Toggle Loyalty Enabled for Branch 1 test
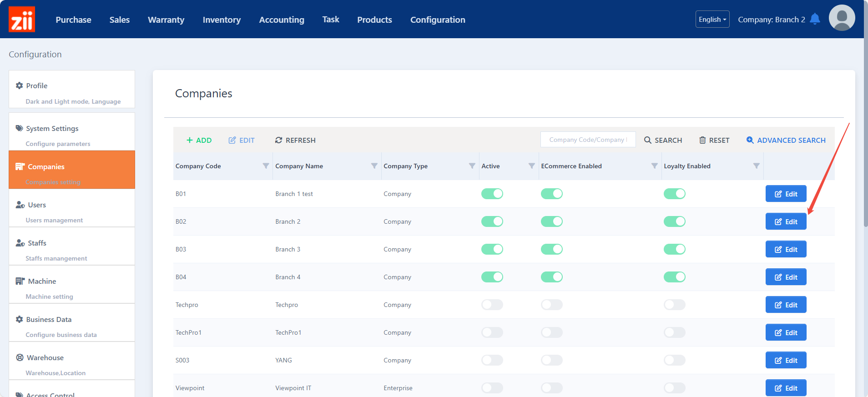Screen dimensions: 868x397 click(x=675, y=194)
